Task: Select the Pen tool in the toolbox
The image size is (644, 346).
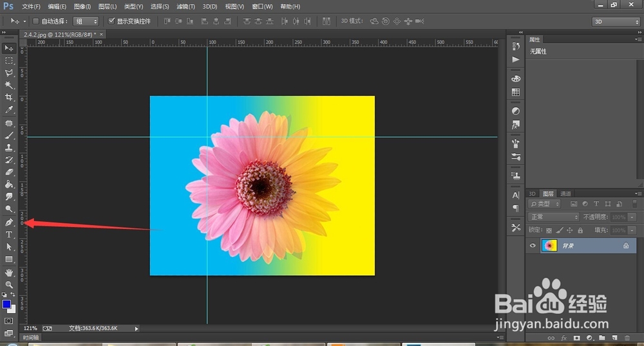Action: 9,222
